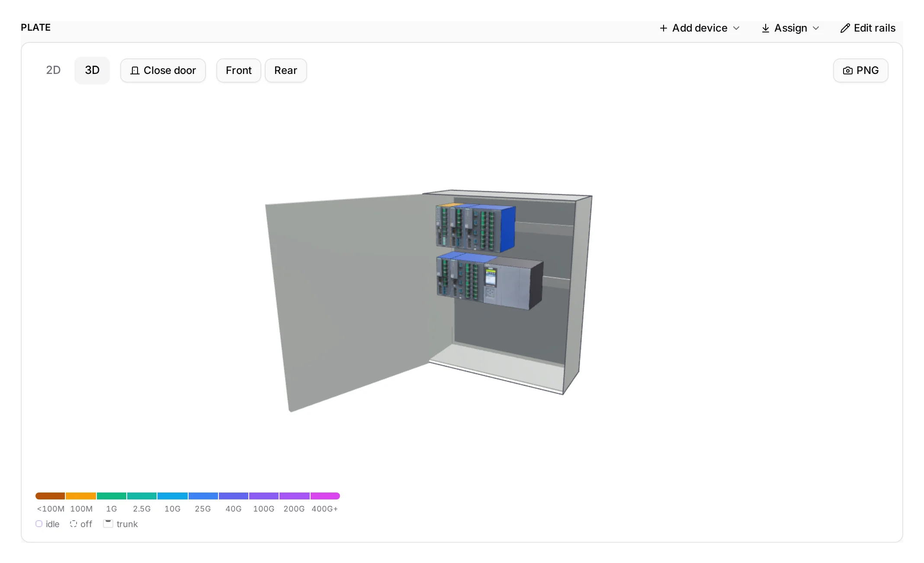Screen dimensions: 924x563
Task: Click the 2.5G teal color swatch
Action: pyautogui.click(x=142, y=496)
